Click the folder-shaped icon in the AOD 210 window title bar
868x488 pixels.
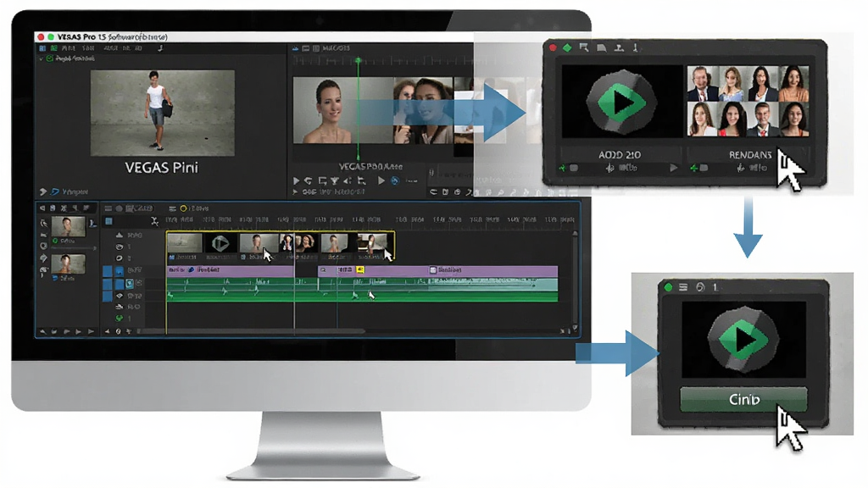[x=601, y=48]
